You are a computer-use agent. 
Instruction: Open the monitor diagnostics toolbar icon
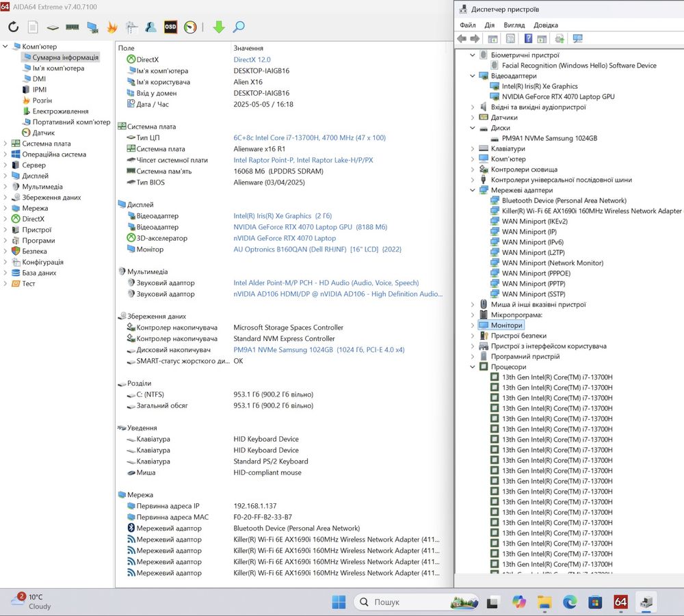click(x=92, y=27)
